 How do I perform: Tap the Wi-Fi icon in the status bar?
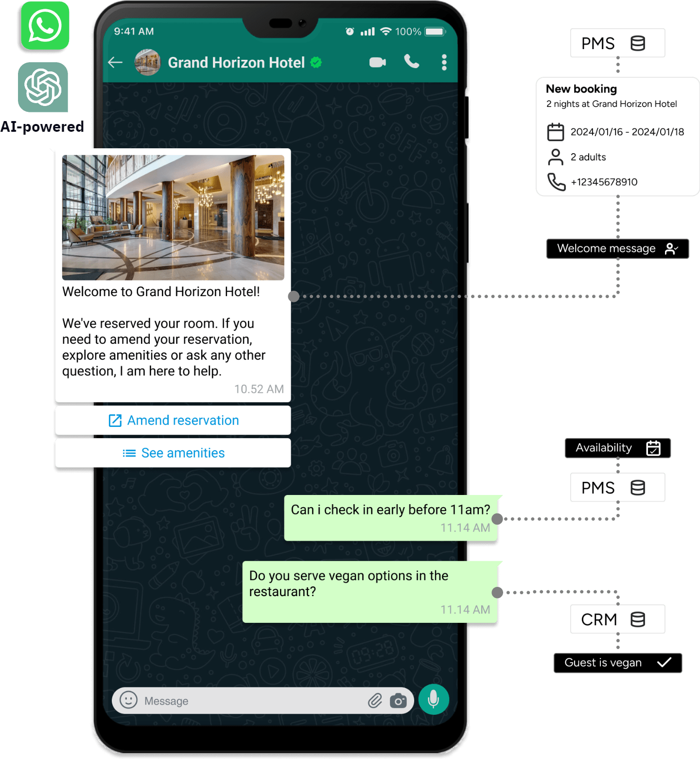tap(386, 31)
